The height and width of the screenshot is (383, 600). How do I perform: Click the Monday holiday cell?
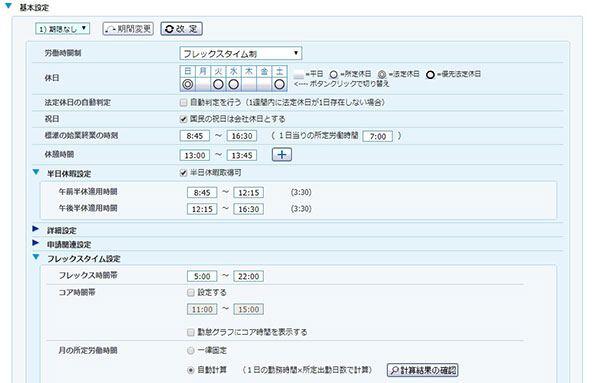[203, 84]
